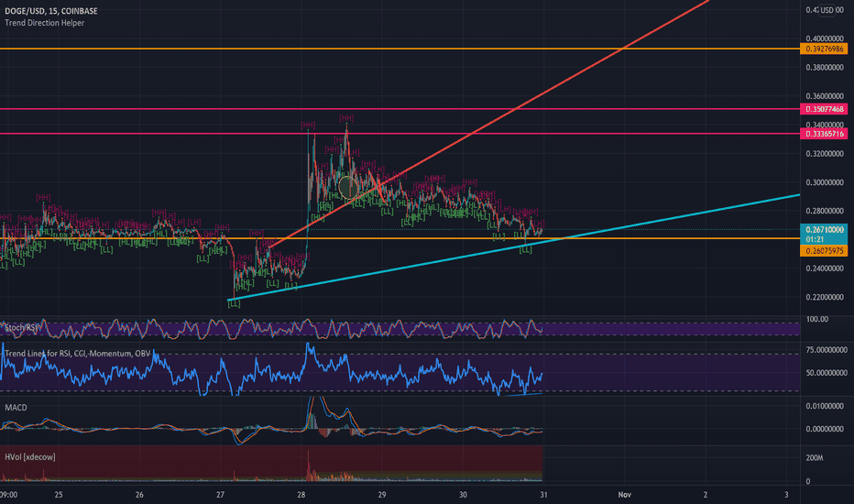Select the Trend Direction Helper indicator label
This screenshot has width=854, height=504.
click(45, 23)
